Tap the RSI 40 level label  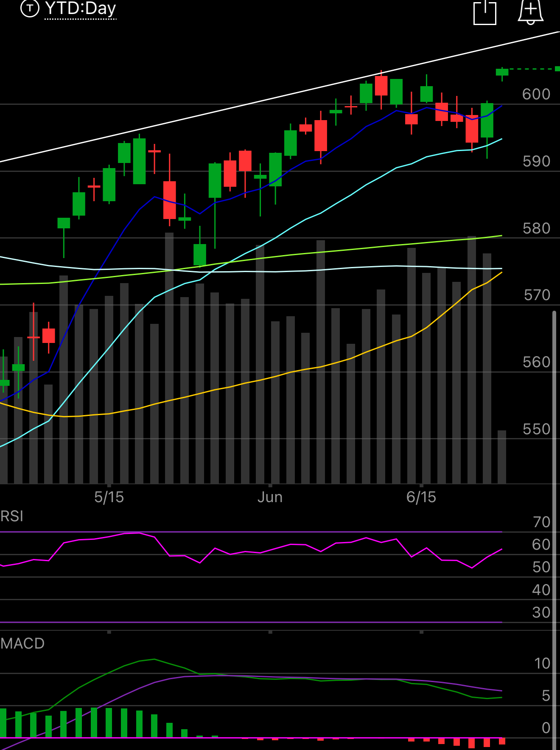[541, 590]
